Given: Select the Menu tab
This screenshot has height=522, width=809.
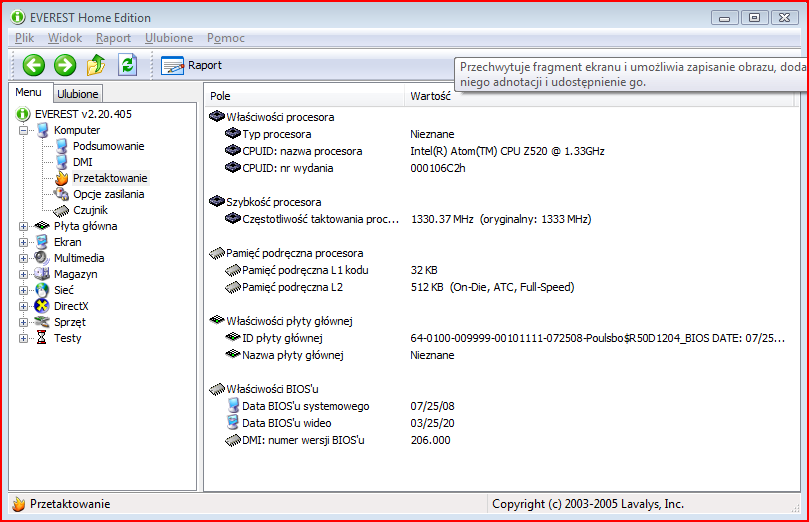Looking at the screenshot, I should click(28, 92).
